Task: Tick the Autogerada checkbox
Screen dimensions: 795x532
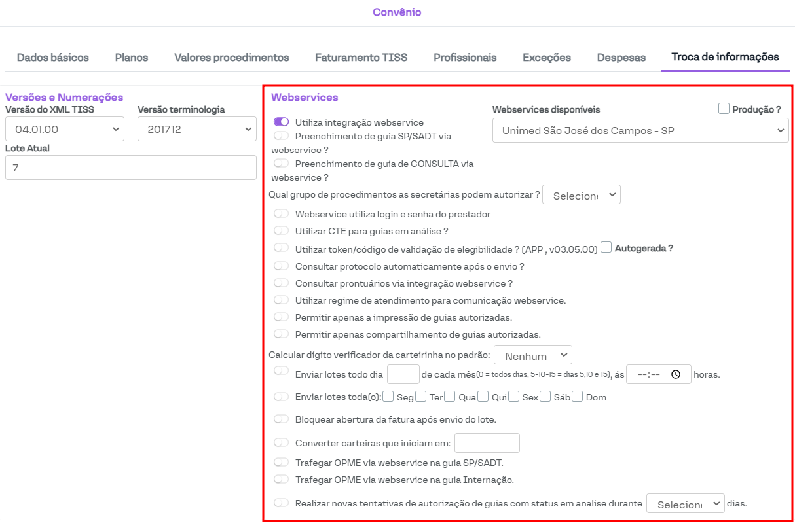Action: click(606, 247)
